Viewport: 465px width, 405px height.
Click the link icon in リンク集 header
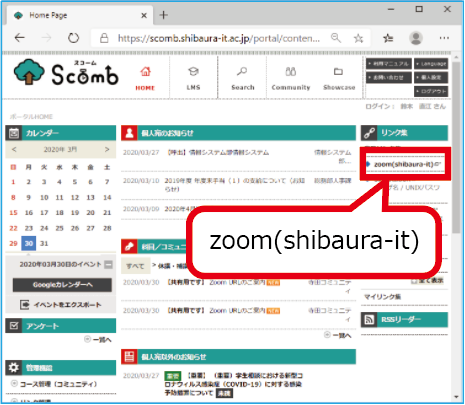(x=369, y=133)
